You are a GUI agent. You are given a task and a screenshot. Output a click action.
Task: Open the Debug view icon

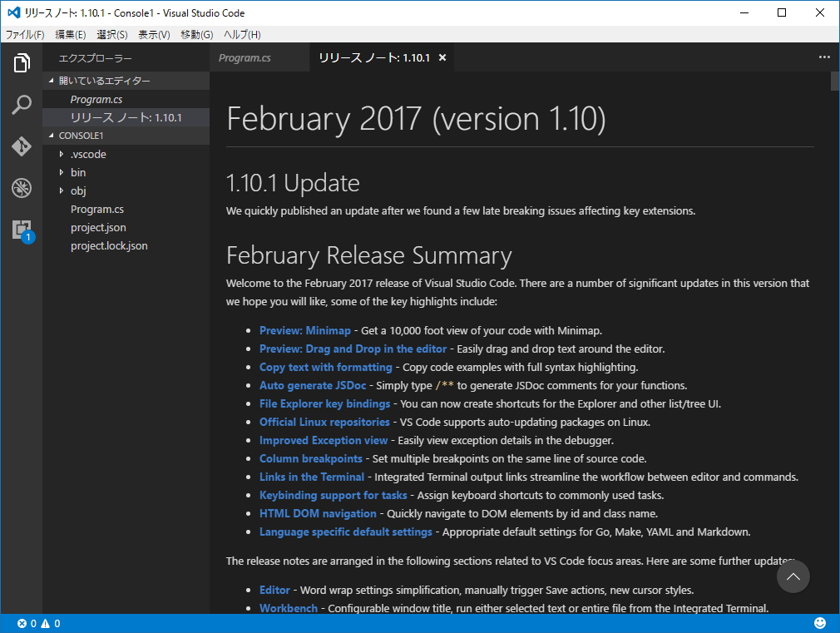[x=21, y=188]
